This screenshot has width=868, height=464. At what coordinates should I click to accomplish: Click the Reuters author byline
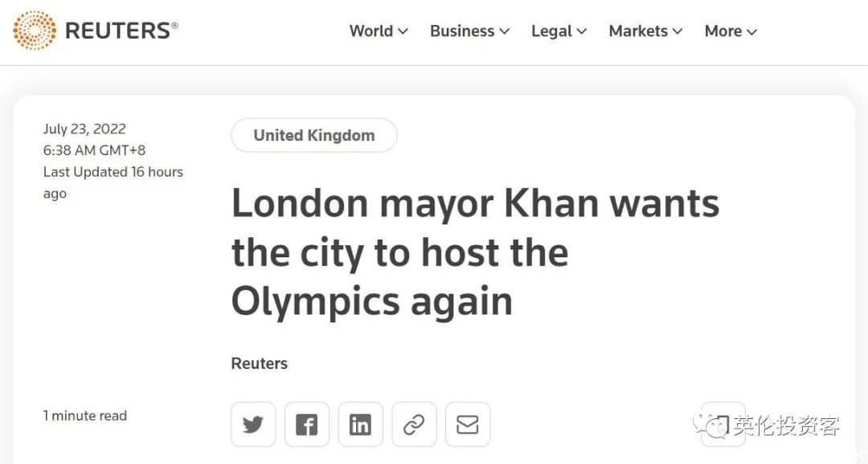tap(259, 363)
